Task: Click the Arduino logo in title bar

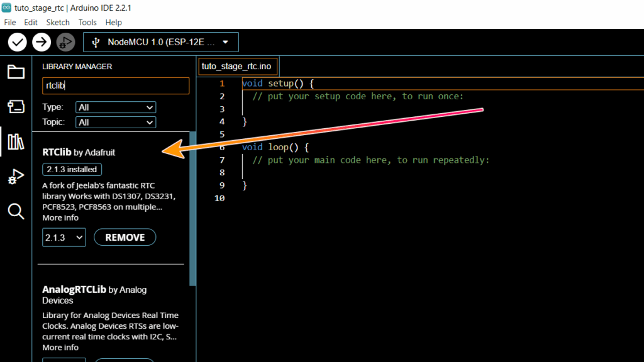Action: tap(6, 8)
